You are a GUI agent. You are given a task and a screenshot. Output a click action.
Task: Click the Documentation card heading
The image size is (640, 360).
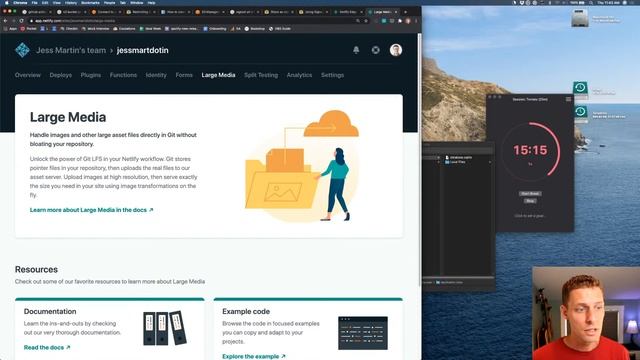click(x=50, y=311)
